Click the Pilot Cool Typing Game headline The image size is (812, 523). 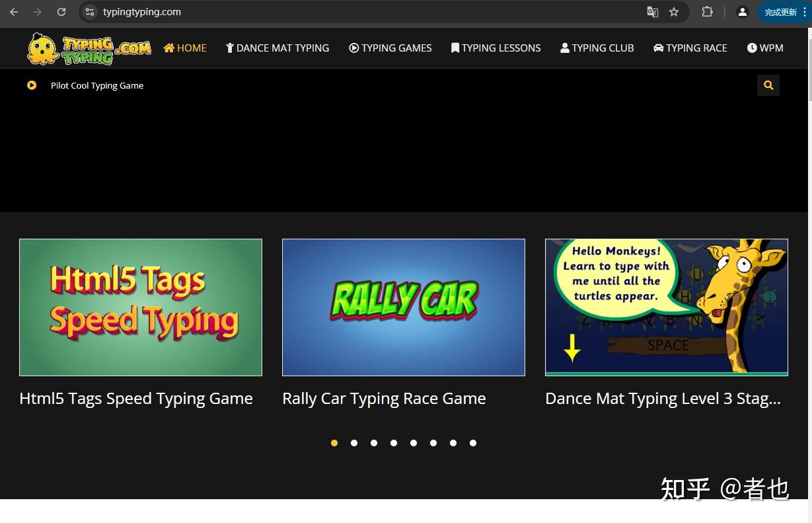[97, 85]
